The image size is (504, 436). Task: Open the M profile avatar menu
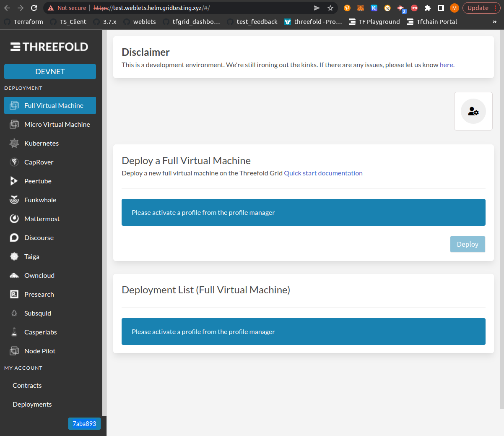click(x=454, y=8)
